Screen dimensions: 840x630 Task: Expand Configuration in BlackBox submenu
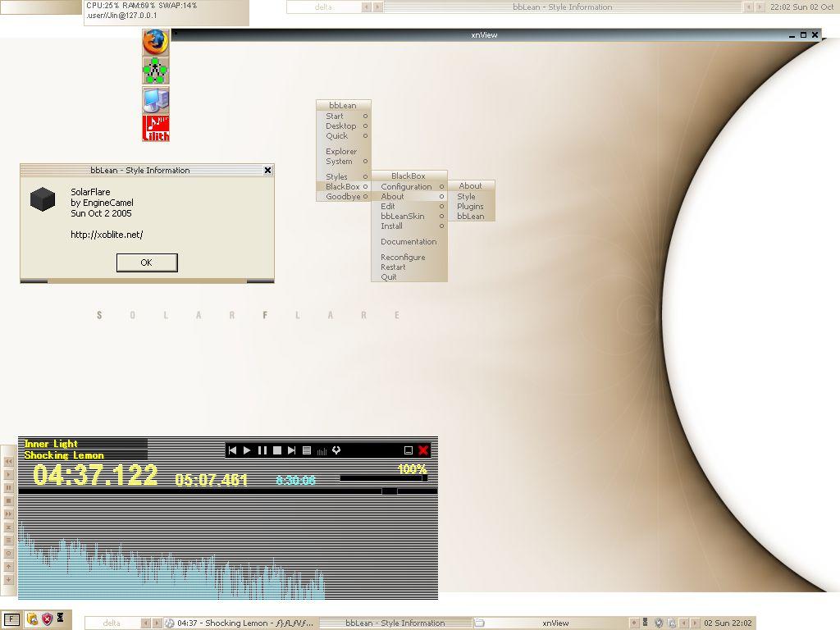(409, 186)
